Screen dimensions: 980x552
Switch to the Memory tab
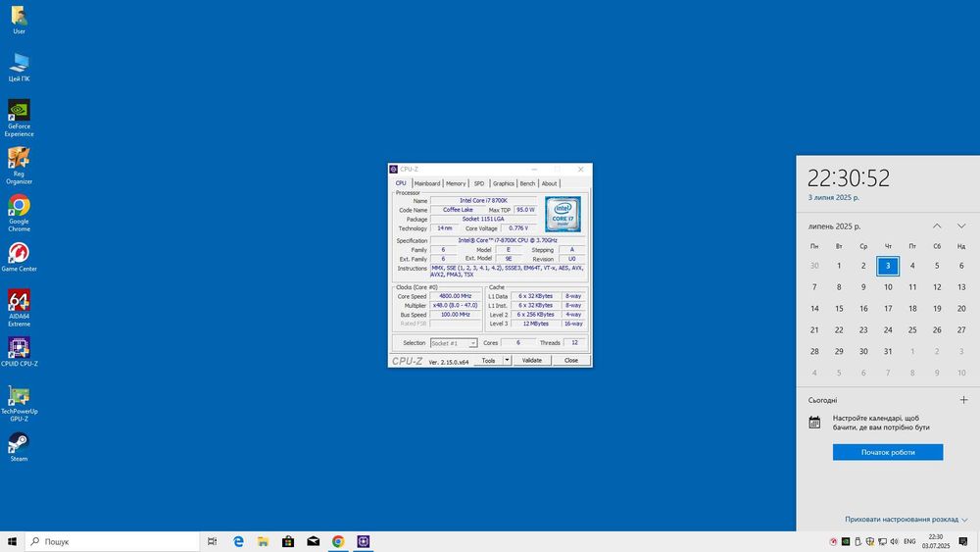click(x=456, y=183)
